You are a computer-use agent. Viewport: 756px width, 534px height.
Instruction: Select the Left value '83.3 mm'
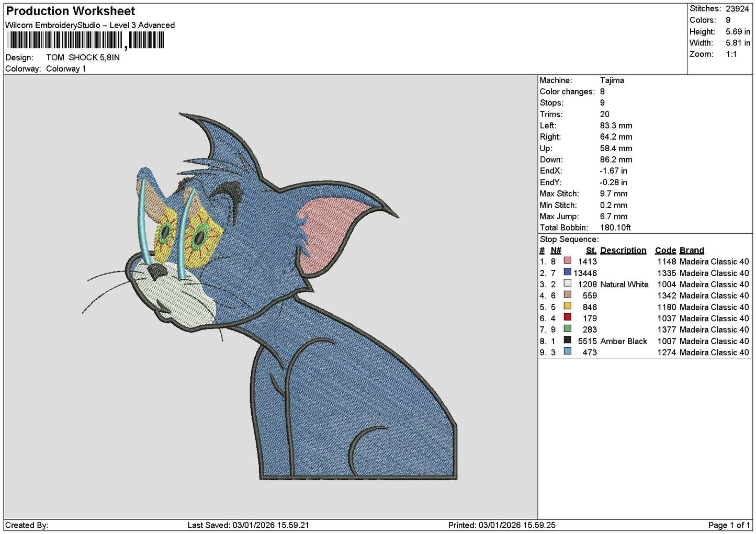616,126
